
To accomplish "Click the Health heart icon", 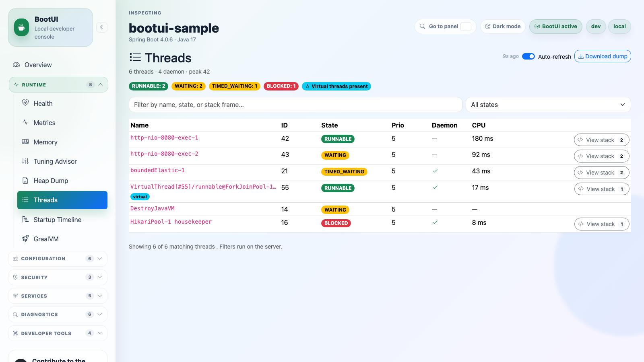I will point(25,103).
